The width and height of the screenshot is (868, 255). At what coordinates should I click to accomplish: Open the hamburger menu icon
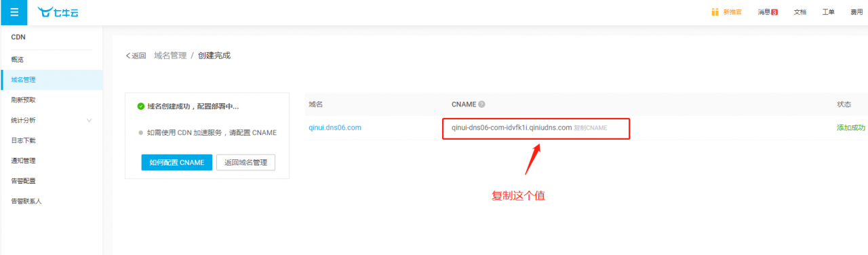14,12
